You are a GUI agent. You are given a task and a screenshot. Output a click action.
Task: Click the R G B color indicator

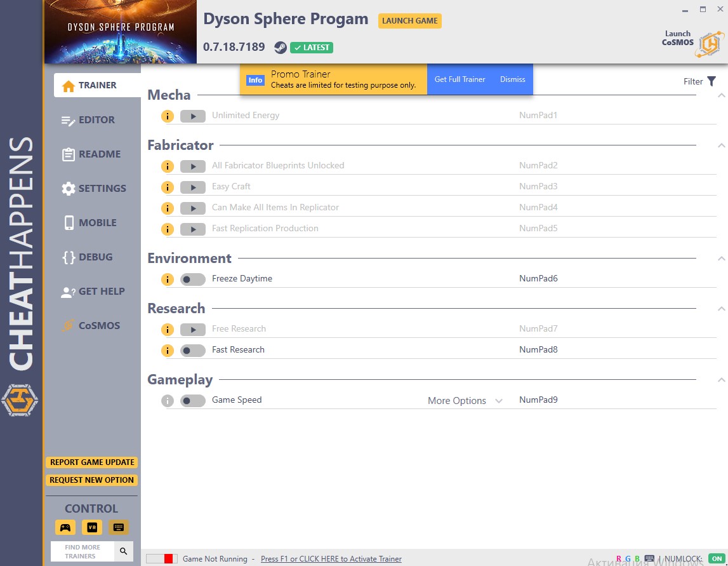coord(628,558)
